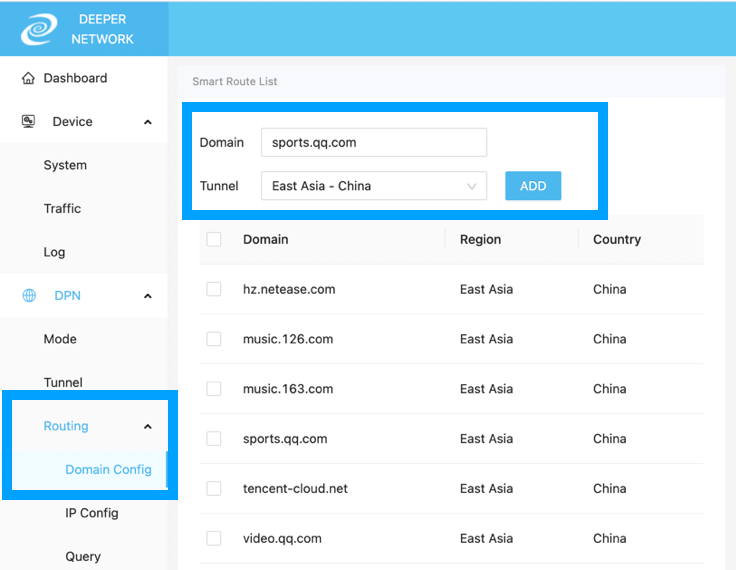This screenshot has height=570, width=736.
Task: Check the music.163.com row checkbox
Action: point(214,388)
